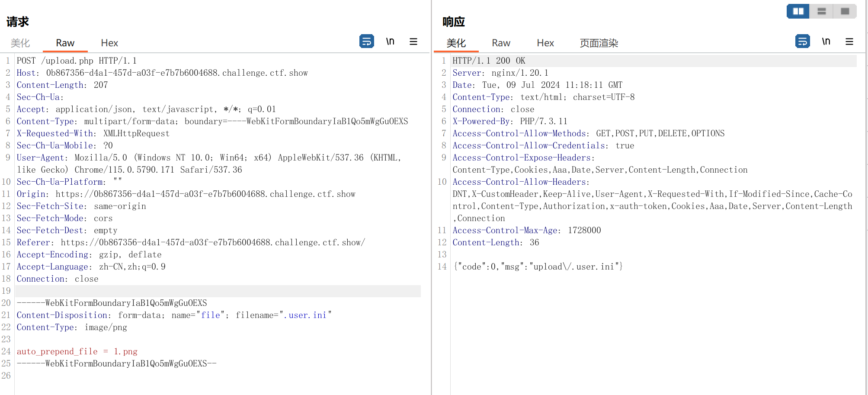The height and width of the screenshot is (395, 868).
Task: Select the response 美化 tab
Action: [456, 43]
